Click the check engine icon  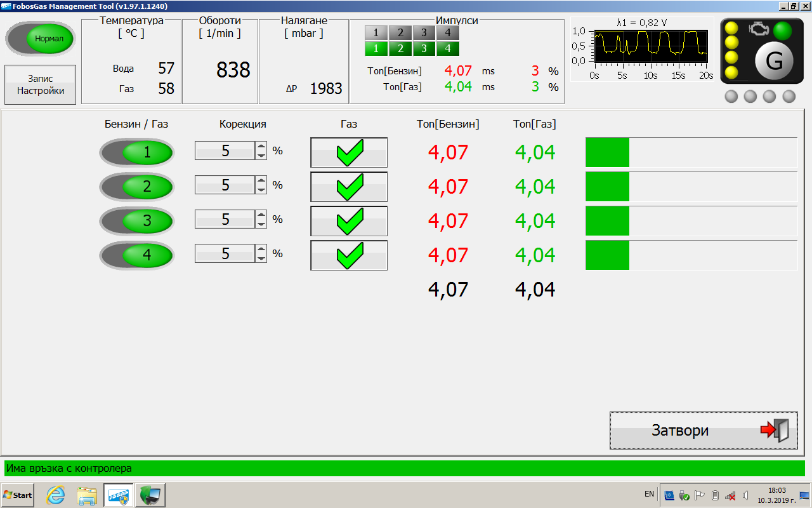pos(757,29)
